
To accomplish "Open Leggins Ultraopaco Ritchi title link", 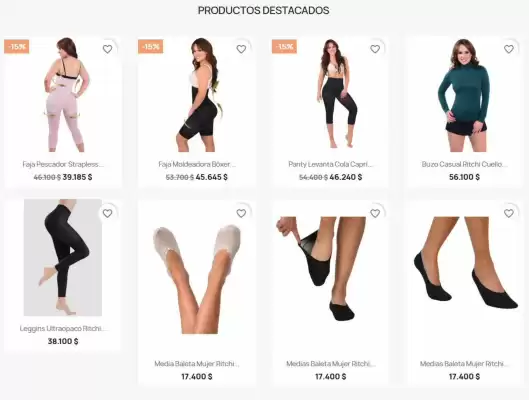I will (x=63, y=328).
